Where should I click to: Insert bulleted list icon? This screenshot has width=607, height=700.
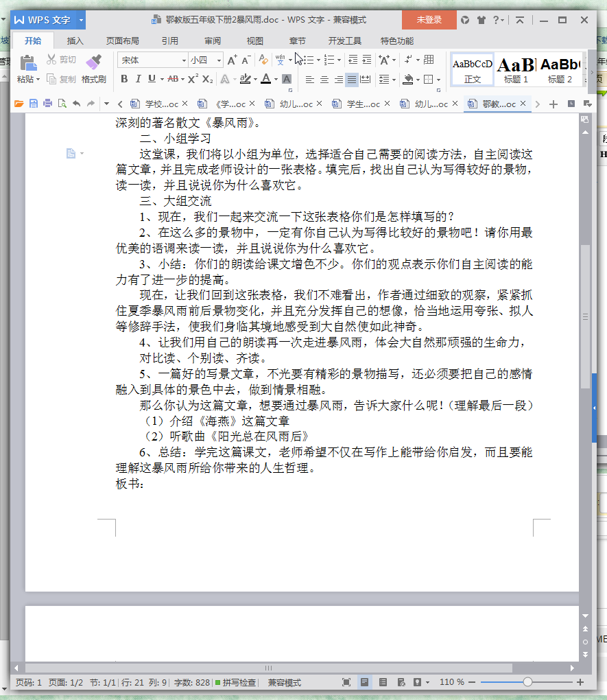click(309, 60)
